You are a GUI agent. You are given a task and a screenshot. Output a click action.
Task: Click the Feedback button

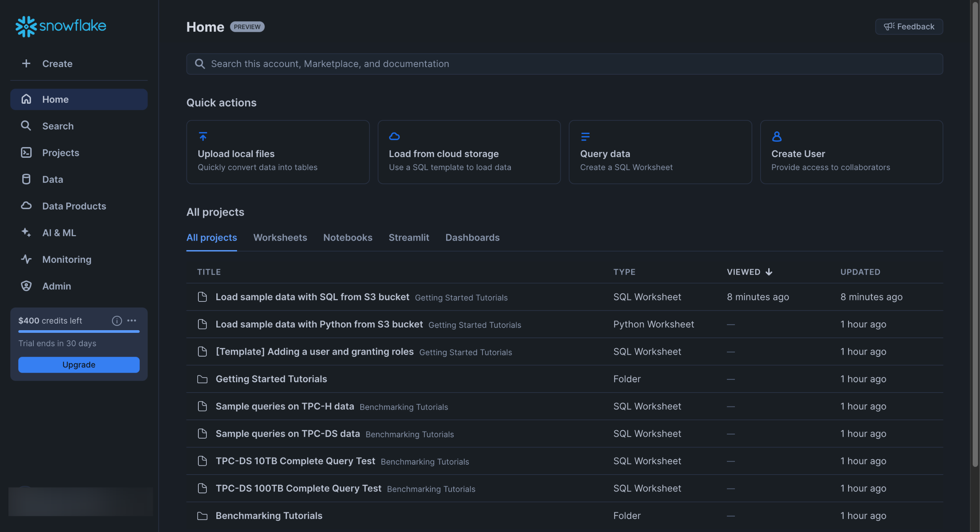click(x=909, y=27)
